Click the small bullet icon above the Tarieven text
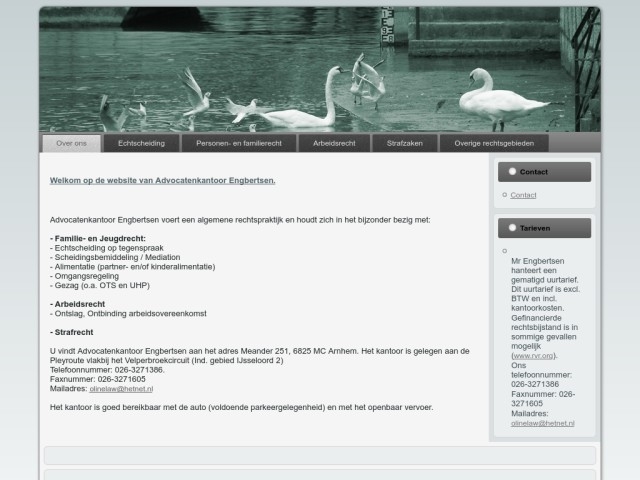640x480 pixels. tap(504, 251)
